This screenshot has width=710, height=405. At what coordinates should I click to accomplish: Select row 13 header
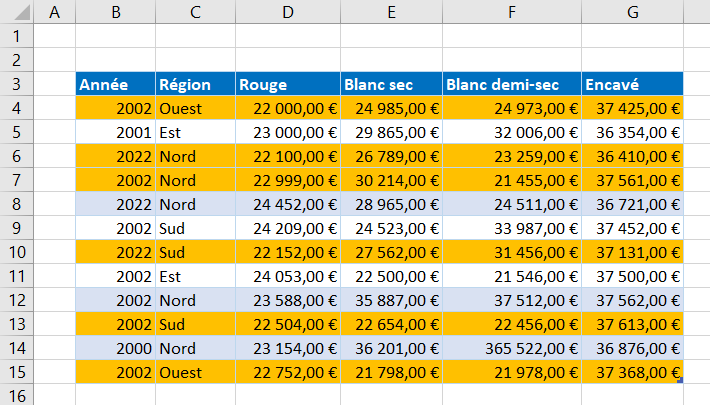pyautogui.click(x=17, y=324)
